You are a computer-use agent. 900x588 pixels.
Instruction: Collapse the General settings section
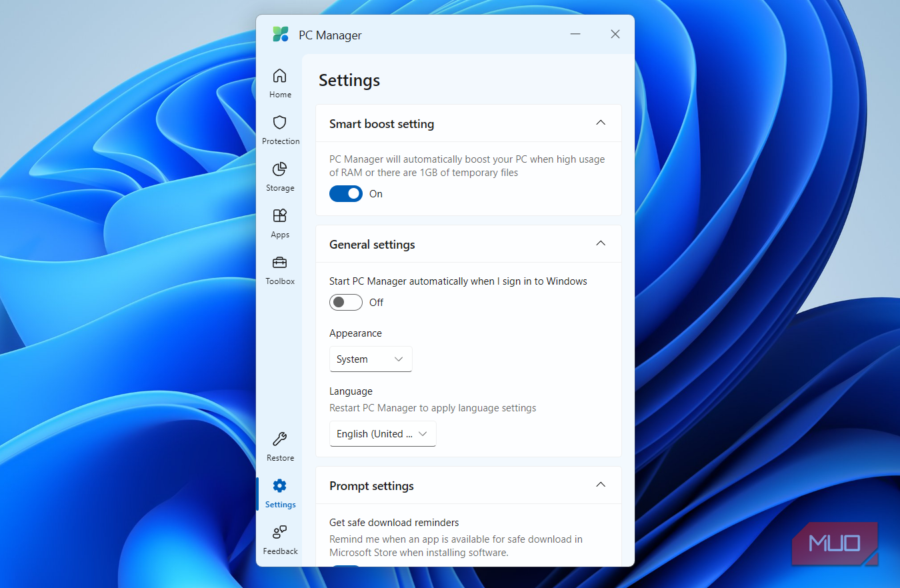(601, 244)
